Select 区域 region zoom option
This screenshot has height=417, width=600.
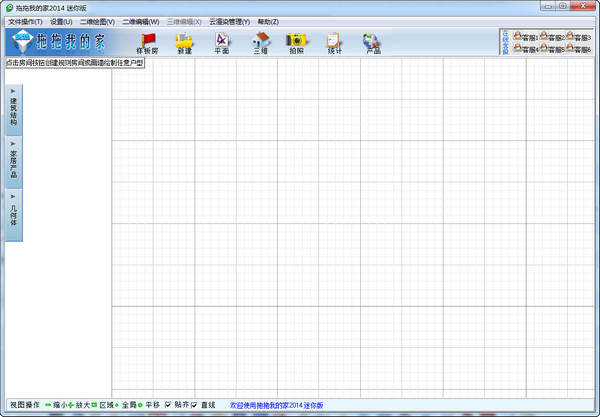[x=103, y=405]
